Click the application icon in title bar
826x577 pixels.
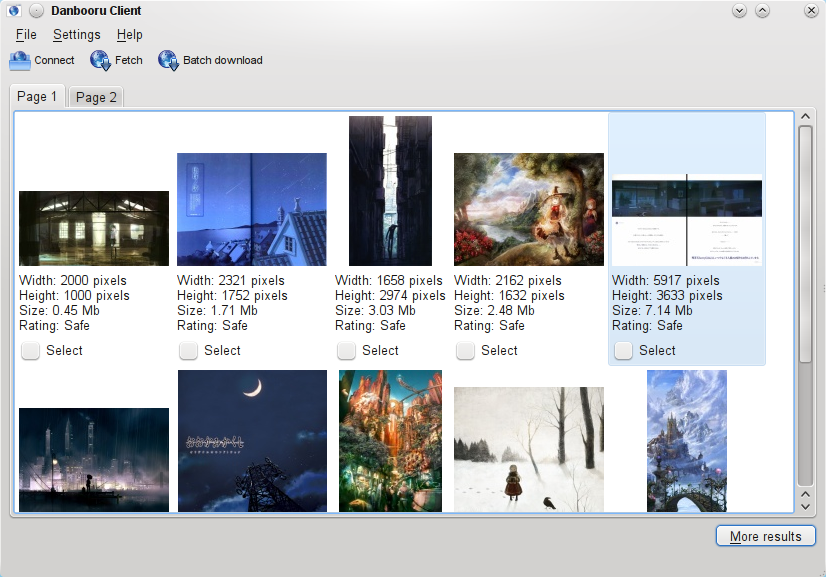14,11
